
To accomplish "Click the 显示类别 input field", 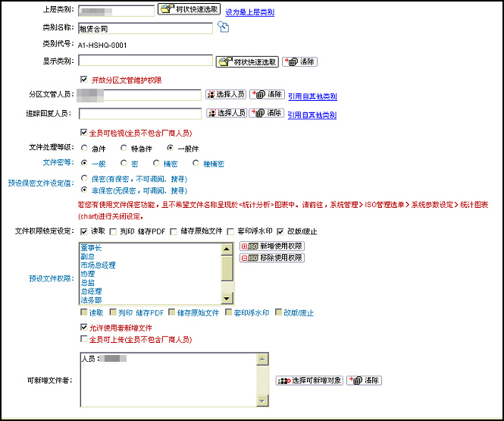I will coord(146,61).
